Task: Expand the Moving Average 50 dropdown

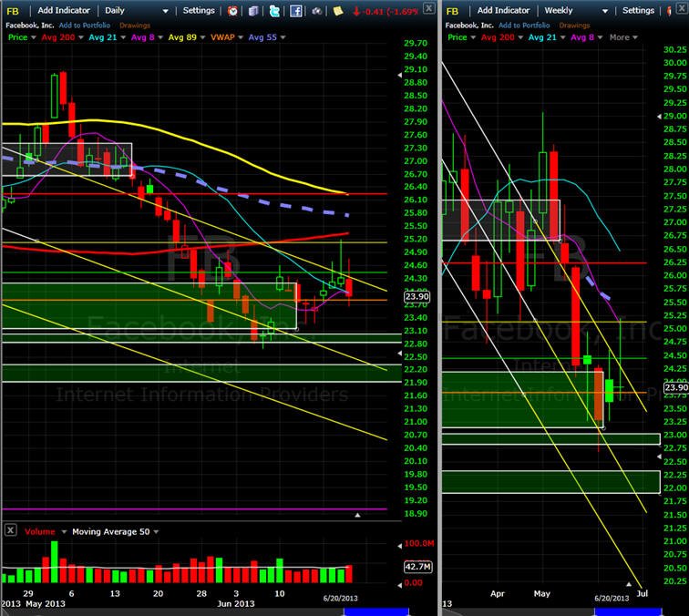Action: click(x=156, y=531)
